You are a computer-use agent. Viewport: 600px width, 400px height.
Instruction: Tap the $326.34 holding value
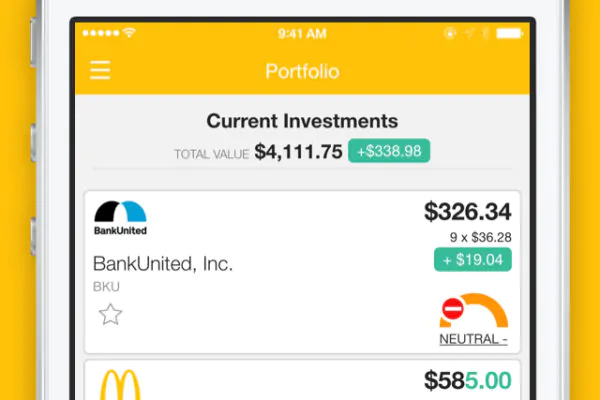468,211
